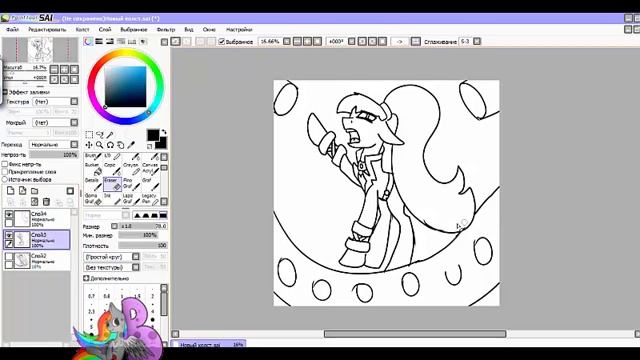
Task: Hide layer Слой3 via eye icon
Action: click(x=9, y=235)
